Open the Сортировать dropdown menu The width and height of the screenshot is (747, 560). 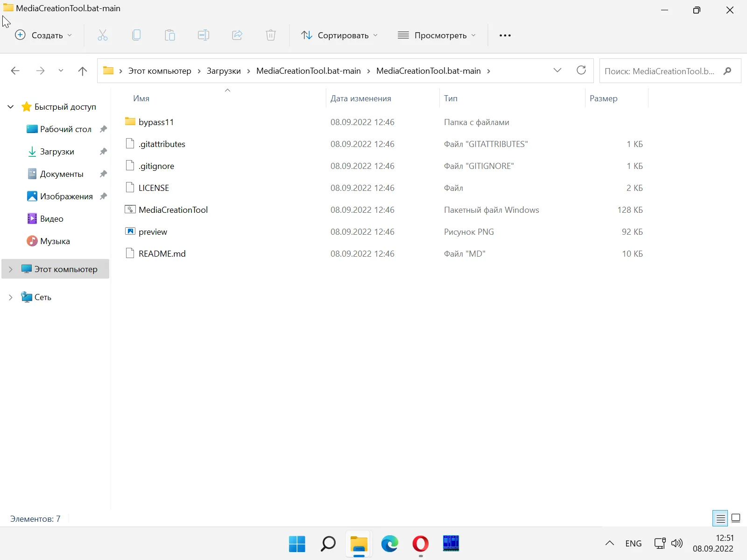click(339, 35)
